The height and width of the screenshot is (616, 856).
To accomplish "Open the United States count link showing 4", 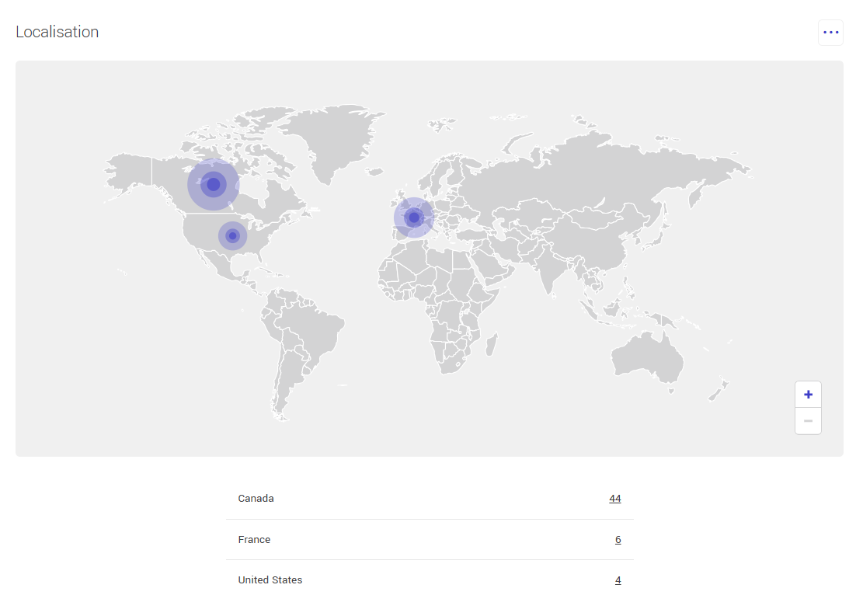I will [x=618, y=580].
